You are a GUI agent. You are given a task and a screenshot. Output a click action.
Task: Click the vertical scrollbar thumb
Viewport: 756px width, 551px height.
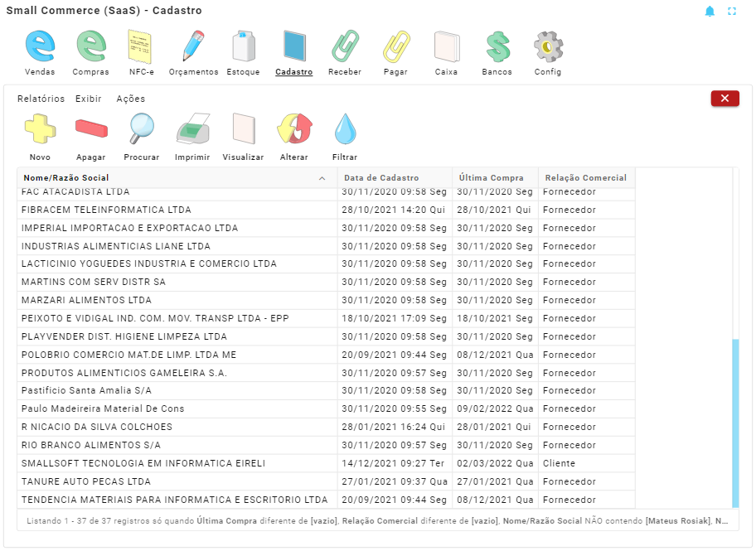point(735,423)
